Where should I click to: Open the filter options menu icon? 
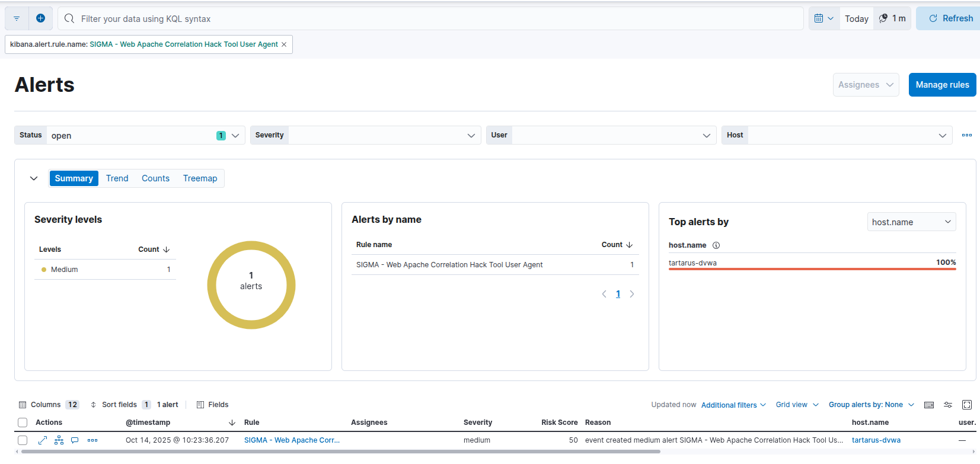pos(17,18)
